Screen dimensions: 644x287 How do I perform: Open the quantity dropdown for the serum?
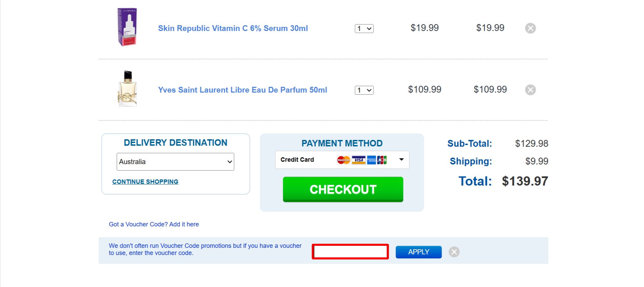point(364,29)
